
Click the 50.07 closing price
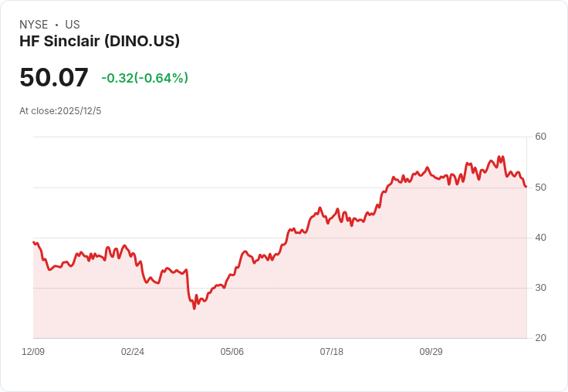point(54,78)
